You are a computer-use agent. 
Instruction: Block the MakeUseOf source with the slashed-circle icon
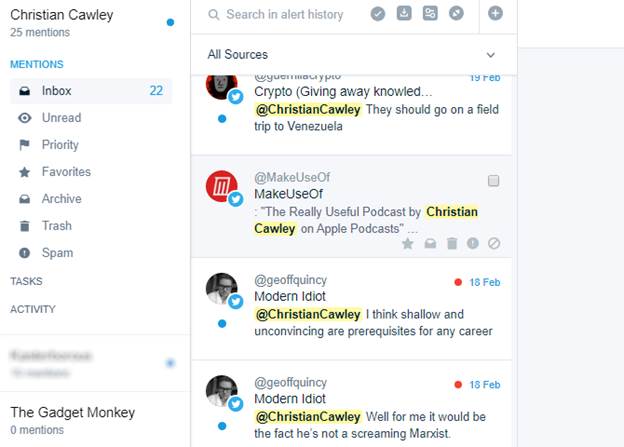(x=494, y=243)
